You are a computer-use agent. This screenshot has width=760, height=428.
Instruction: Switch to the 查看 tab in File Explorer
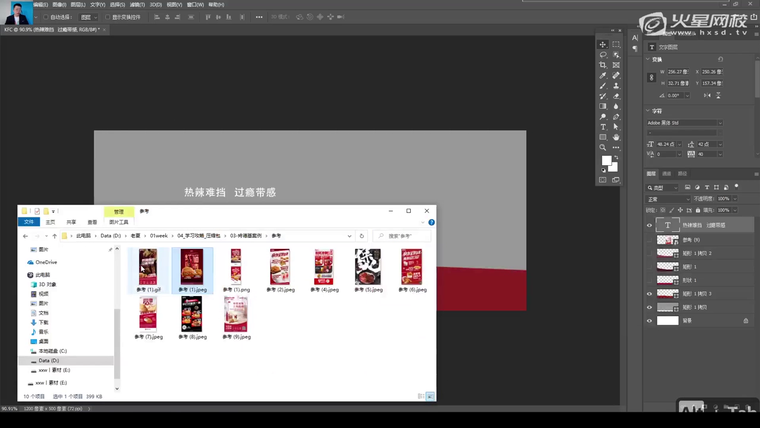[92, 222]
